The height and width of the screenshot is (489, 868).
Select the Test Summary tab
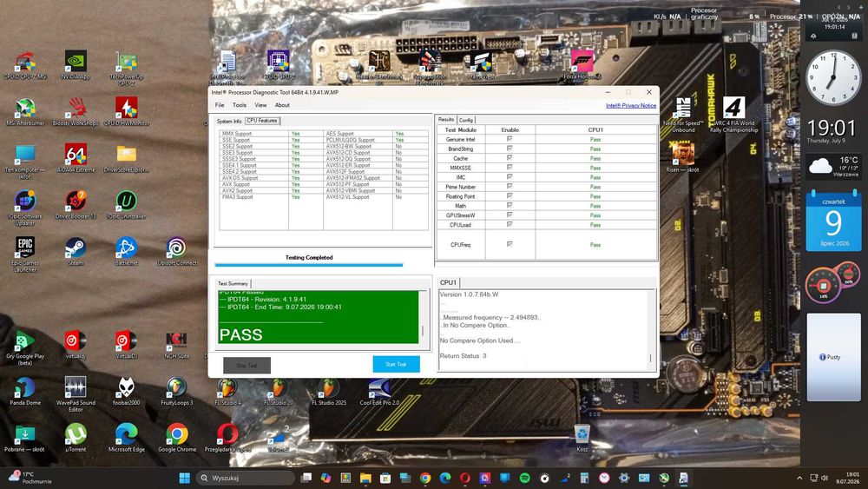tap(233, 283)
